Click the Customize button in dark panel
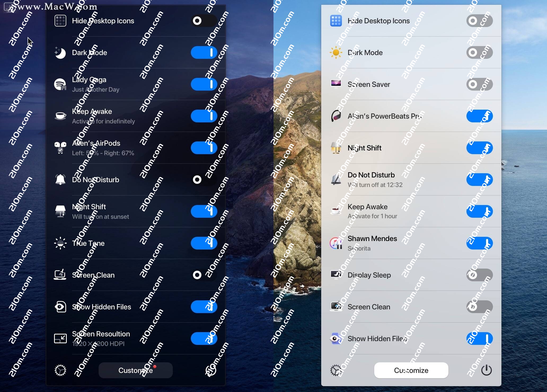Viewport: 547px width, 392px height. (x=135, y=370)
